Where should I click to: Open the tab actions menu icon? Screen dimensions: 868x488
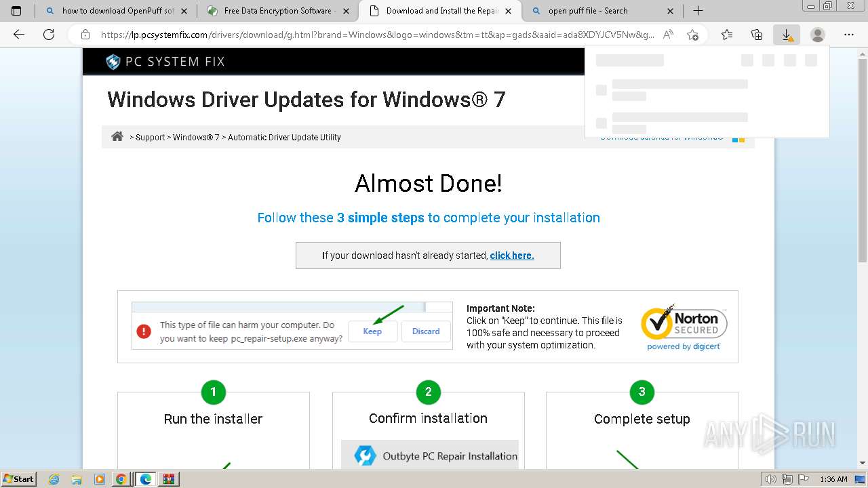pyautogui.click(x=16, y=11)
